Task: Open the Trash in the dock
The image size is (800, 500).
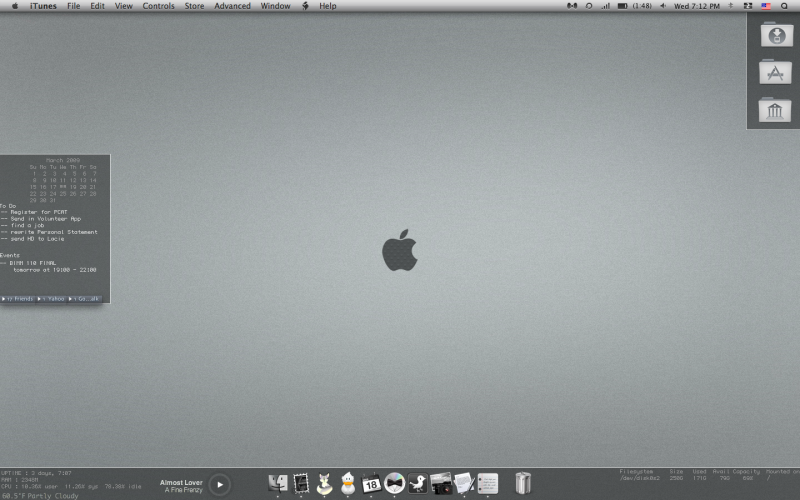Action: [522, 483]
